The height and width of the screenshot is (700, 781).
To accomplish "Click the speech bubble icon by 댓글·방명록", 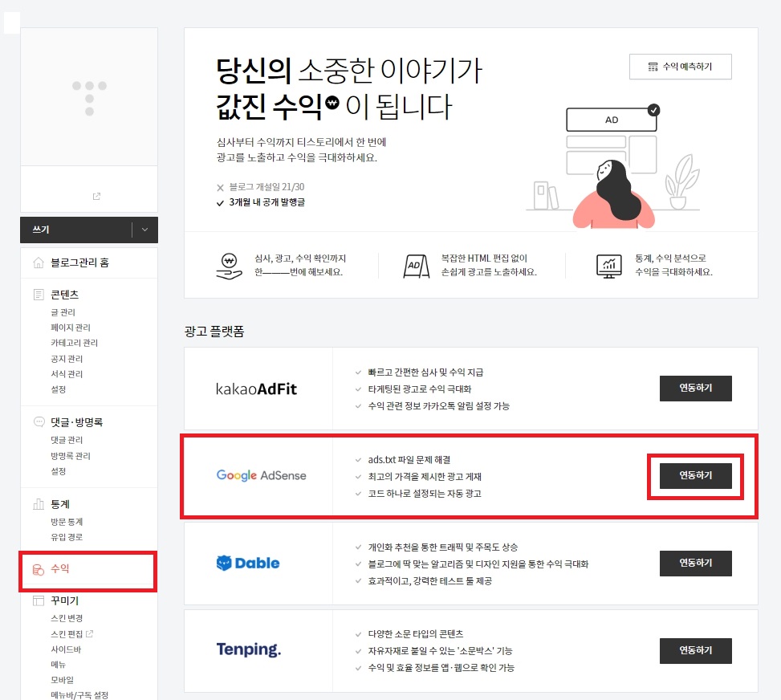I will tap(39, 422).
